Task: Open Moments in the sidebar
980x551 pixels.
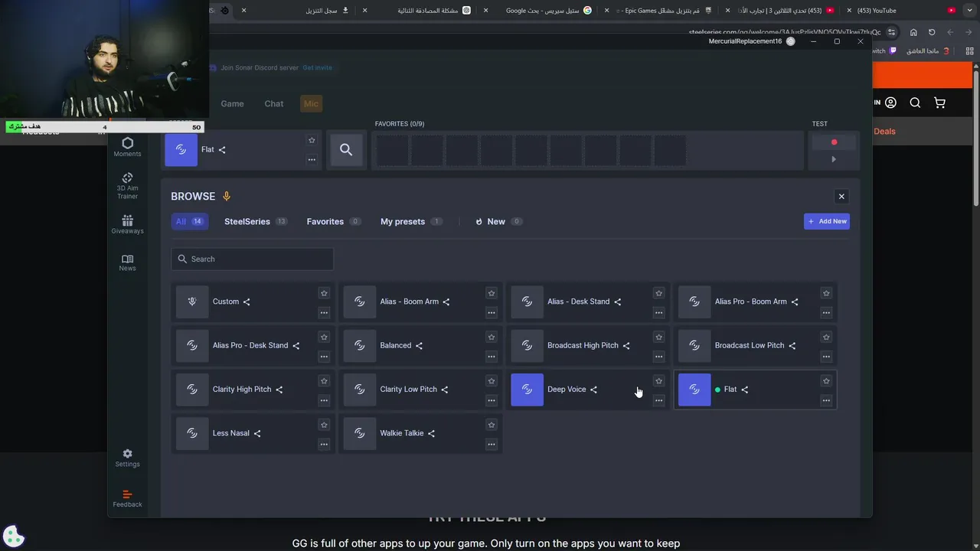Action: tap(127, 147)
